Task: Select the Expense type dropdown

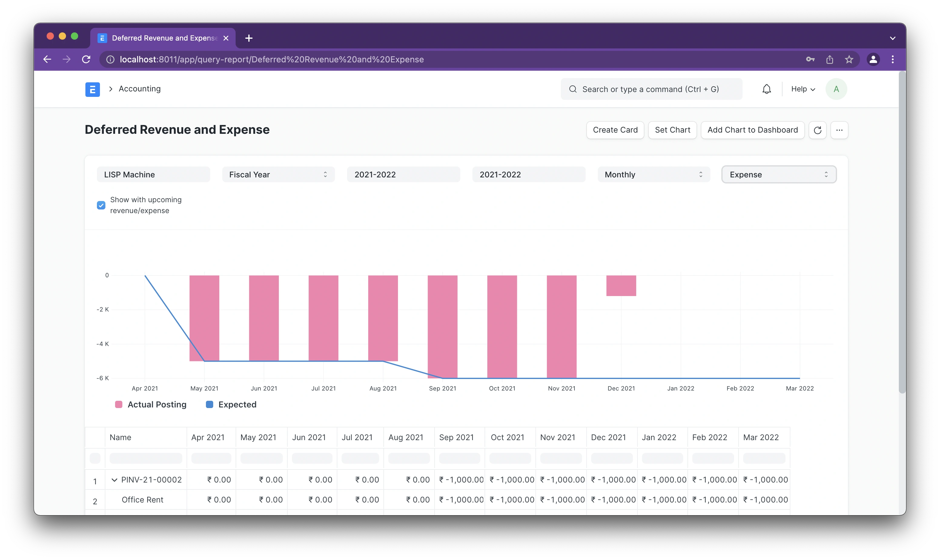Action: (777, 174)
